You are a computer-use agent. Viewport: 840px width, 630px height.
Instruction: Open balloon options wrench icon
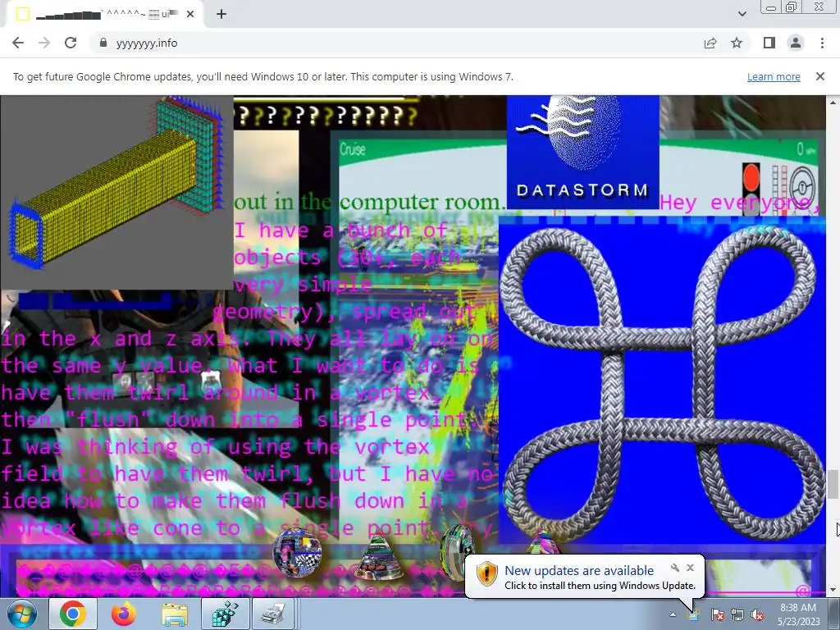coord(675,568)
